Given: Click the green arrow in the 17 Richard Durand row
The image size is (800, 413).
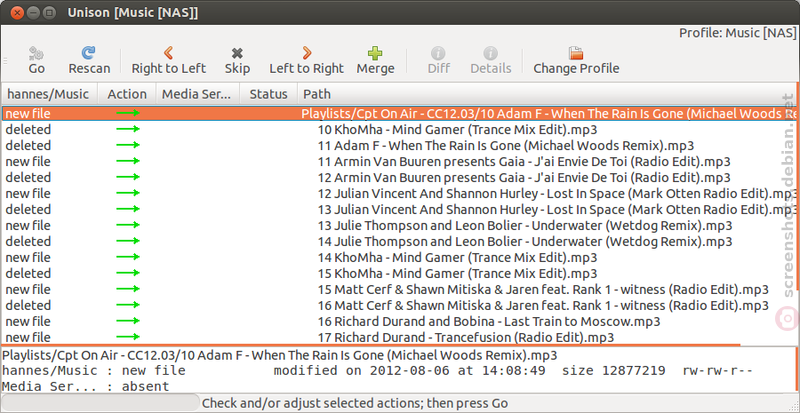Looking at the screenshot, I should pyautogui.click(x=128, y=336).
